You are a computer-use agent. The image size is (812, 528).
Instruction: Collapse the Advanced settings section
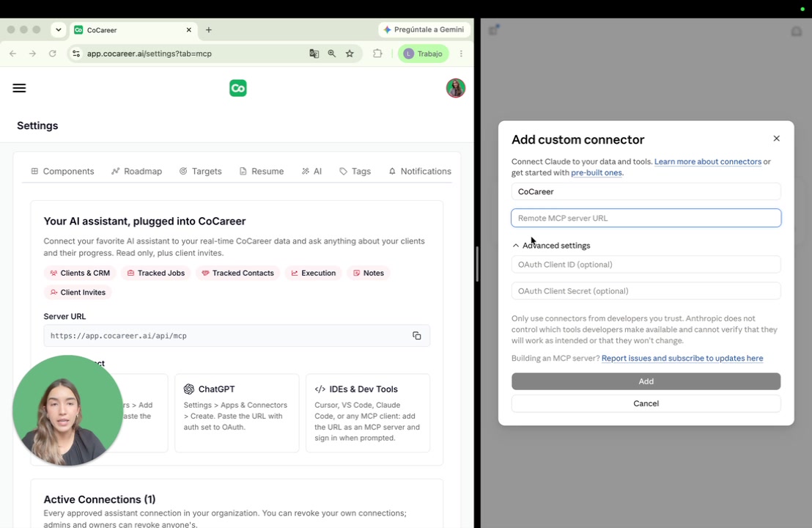coord(551,246)
